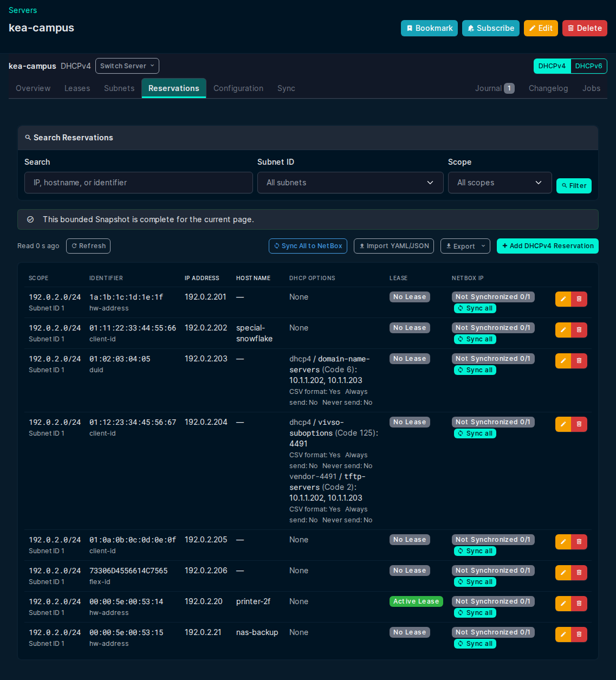616x680 pixels.
Task: Sync all for special-snowflake row
Action: (x=475, y=339)
